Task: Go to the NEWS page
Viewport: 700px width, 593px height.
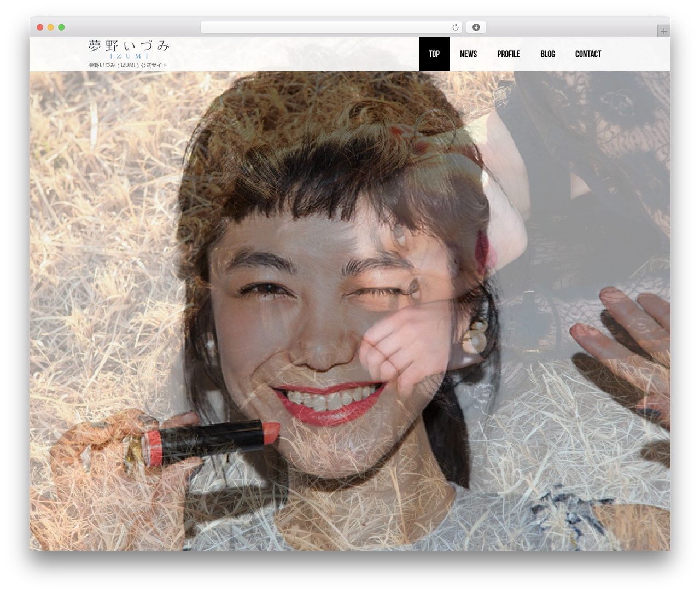Action: [468, 54]
